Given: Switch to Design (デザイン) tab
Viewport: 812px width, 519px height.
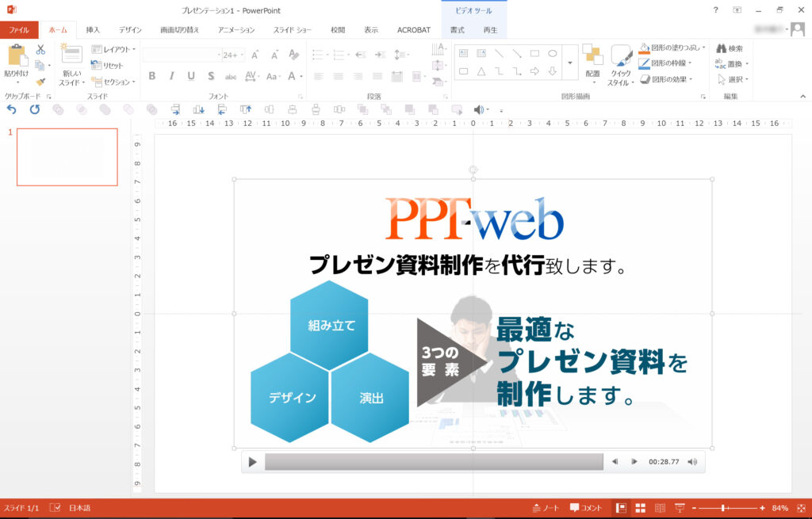Looking at the screenshot, I should click(130, 30).
